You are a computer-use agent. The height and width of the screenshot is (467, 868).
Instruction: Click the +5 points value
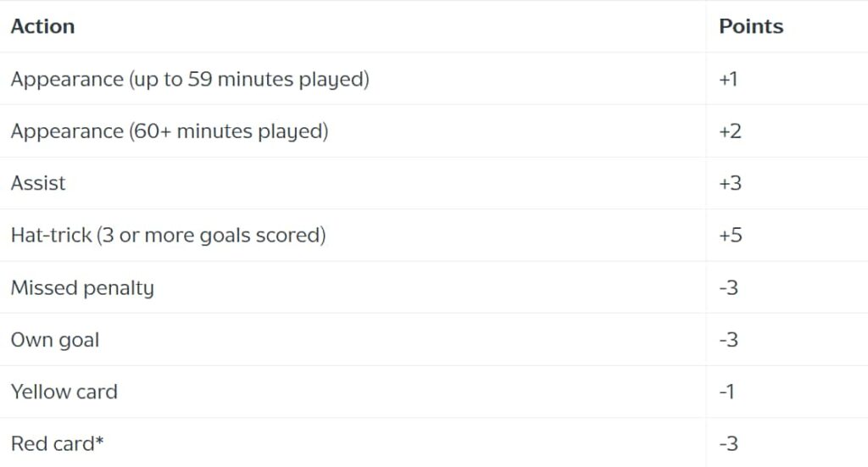click(x=731, y=235)
